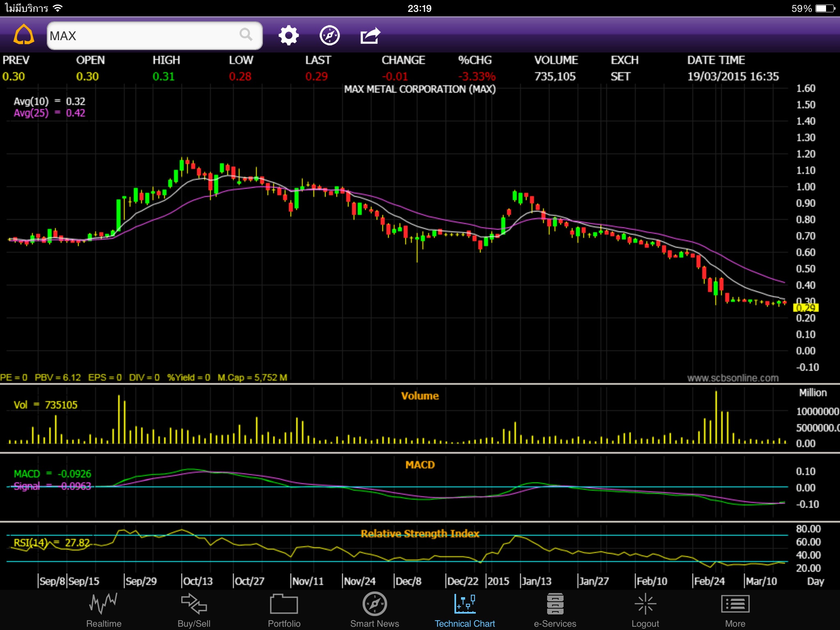Viewport: 840px width, 630px height.
Task: Tap the www.scbsonline.com link on chart
Action: point(733,378)
